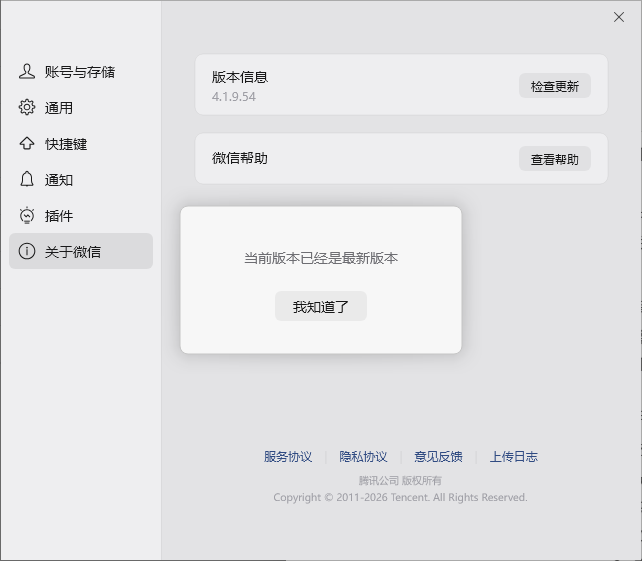Click the person icon beside 账号与存储
This screenshot has height=561, width=642.
27,71
